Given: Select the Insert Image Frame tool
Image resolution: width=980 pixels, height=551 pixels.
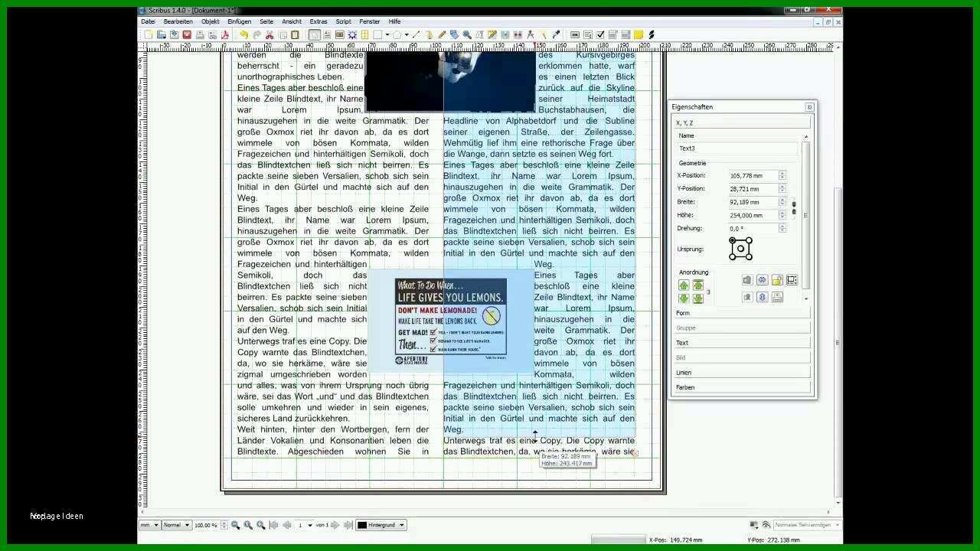Looking at the screenshot, I should [339, 34].
